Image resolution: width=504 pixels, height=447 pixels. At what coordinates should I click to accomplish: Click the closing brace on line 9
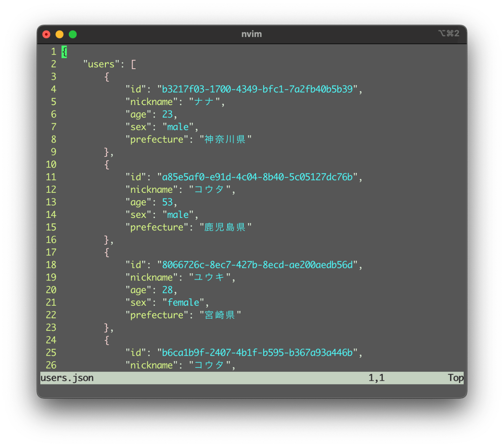pos(107,152)
